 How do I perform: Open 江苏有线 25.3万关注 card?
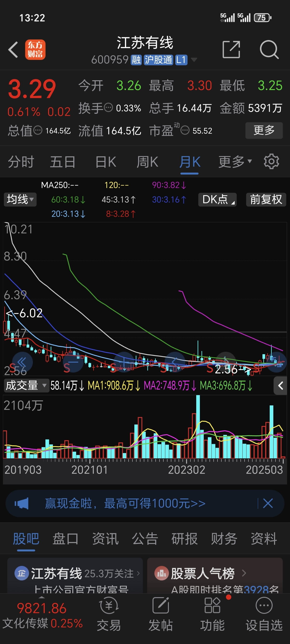(75, 576)
